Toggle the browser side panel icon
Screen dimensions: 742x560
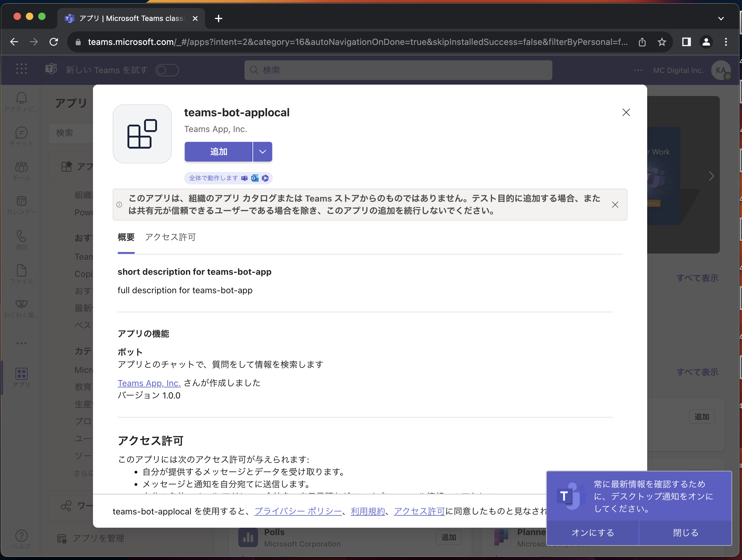click(x=686, y=42)
